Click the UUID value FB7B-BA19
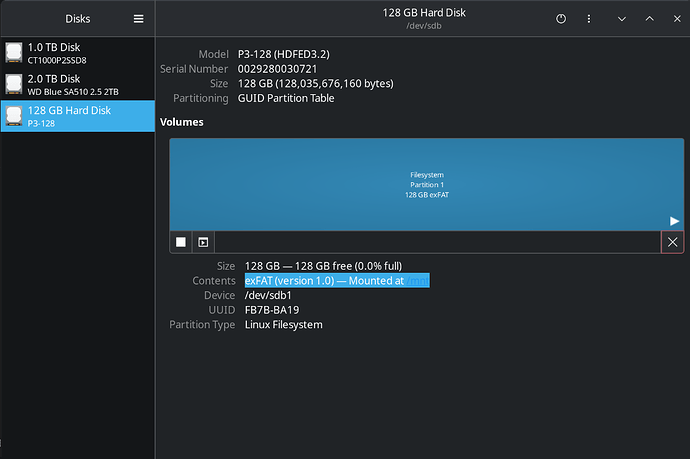 [x=272, y=310]
